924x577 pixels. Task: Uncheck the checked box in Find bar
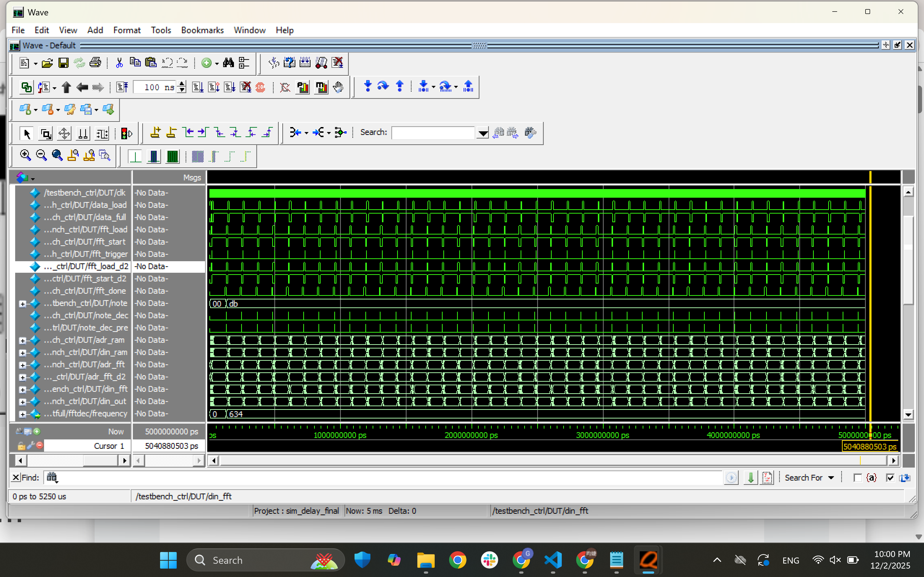tap(890, 478)
